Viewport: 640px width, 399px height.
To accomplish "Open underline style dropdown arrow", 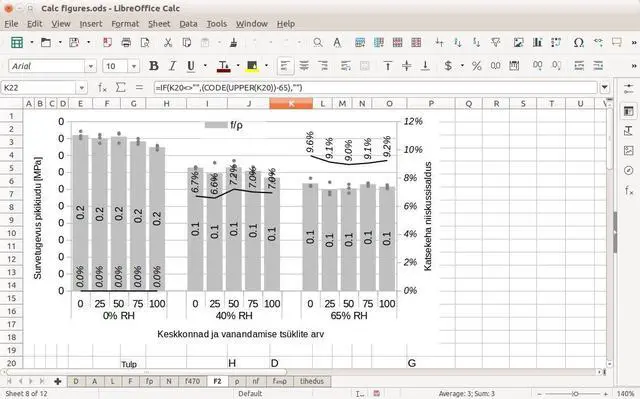I will pyautogui.click(x=205, y=66).
